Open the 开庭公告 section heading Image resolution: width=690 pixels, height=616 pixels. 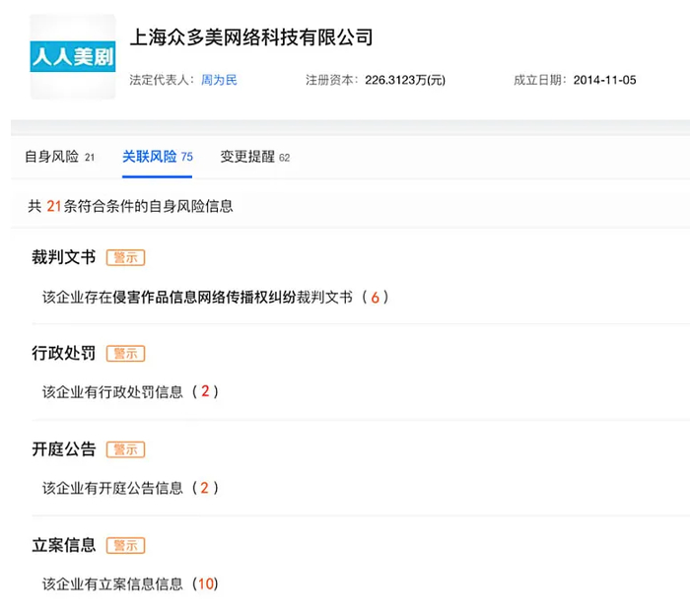(63, 449)
